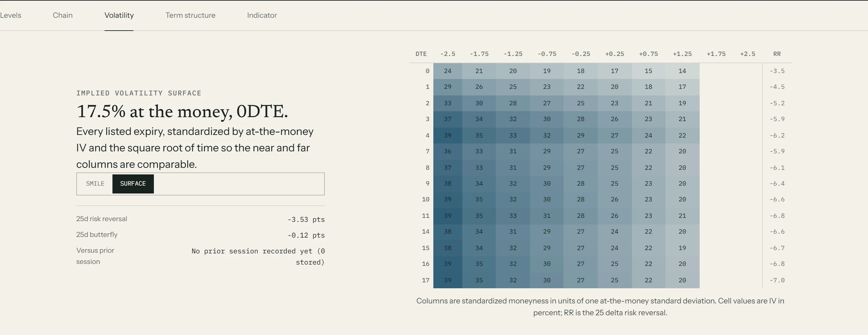Click the 36 cell in DTE 7 row
868x335 pixels.
pyautogui.click(x=447, y=151)
